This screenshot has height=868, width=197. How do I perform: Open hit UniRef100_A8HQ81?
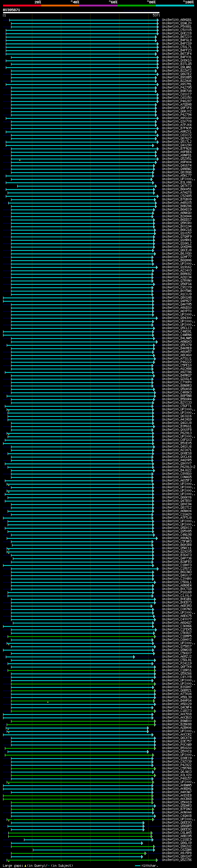pos(177,20)
